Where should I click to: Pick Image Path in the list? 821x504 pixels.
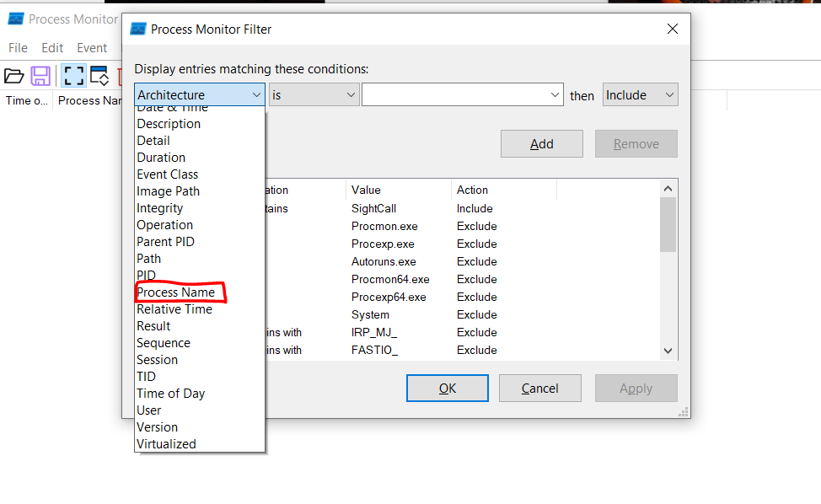pos(200,191)
